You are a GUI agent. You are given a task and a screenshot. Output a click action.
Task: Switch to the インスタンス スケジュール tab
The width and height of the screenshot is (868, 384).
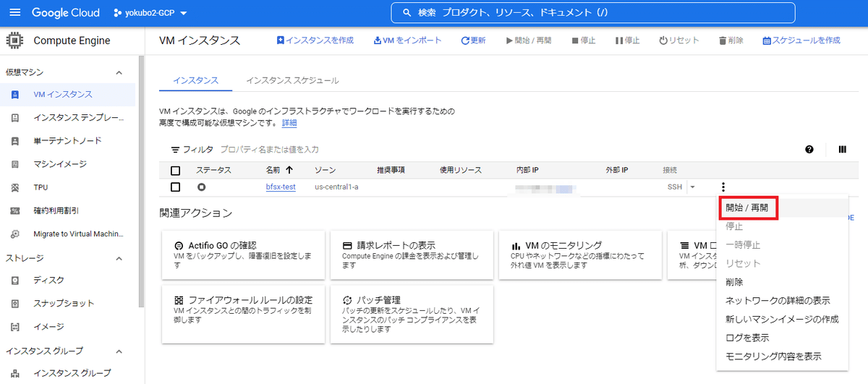(292, 80)
